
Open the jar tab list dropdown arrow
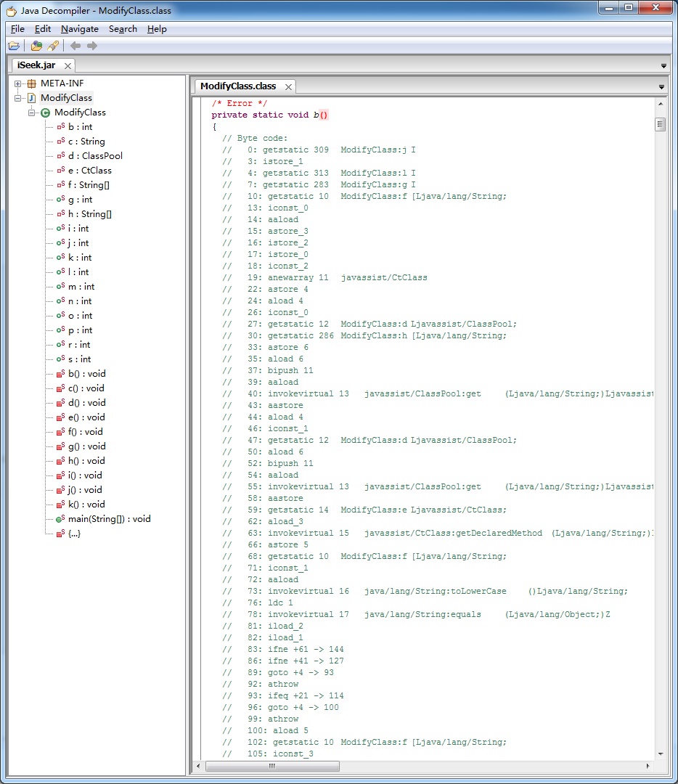point(663,66)
